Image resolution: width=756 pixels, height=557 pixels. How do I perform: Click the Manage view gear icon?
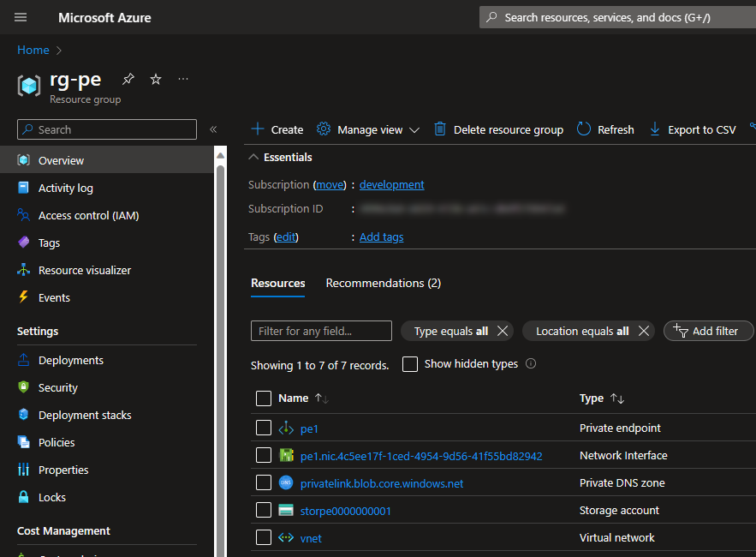coord(323,129)
